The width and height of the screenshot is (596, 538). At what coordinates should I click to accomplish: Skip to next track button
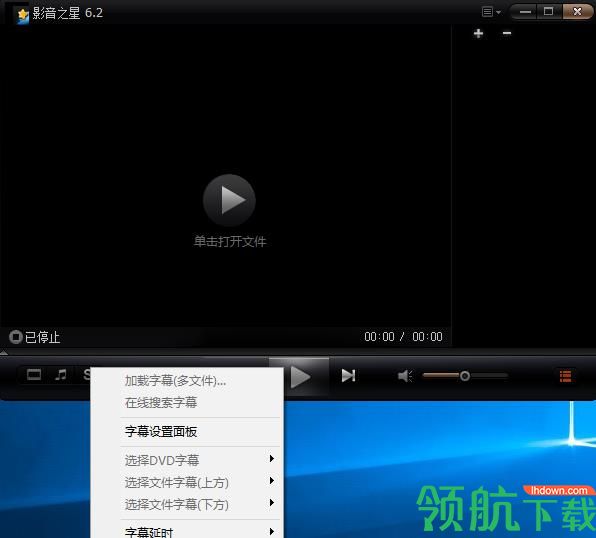tap(348, 376)
